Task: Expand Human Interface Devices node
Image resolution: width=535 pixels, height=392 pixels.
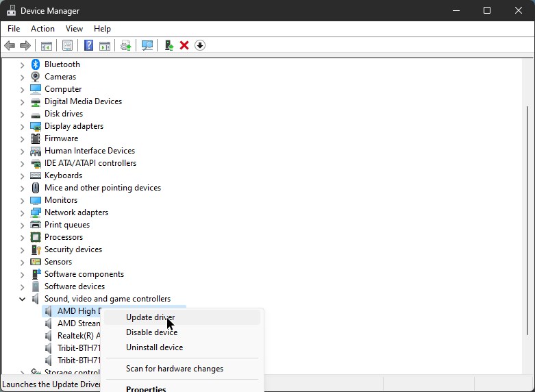Action: [22, 151]
